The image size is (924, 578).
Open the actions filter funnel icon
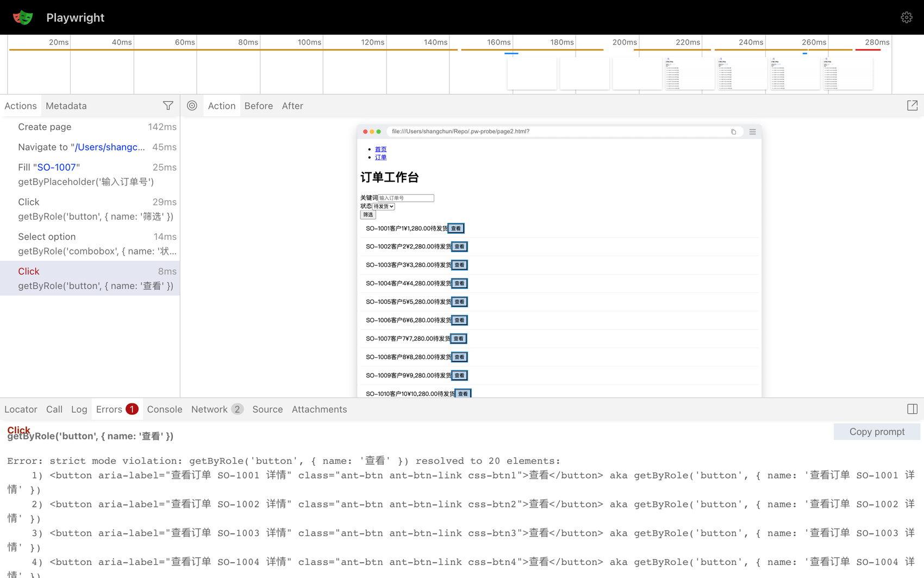(x=168, y=105)
